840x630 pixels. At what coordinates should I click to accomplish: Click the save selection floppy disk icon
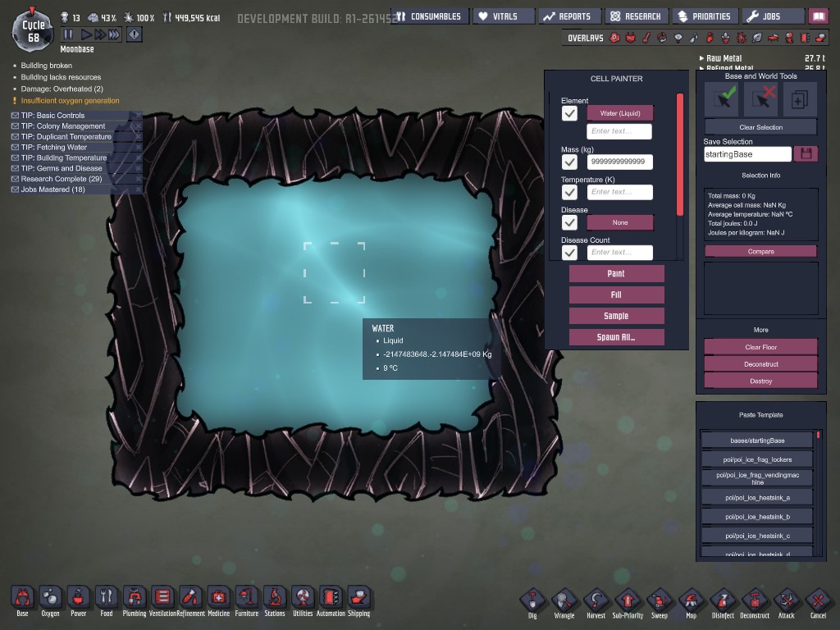(x=806, y=154)
